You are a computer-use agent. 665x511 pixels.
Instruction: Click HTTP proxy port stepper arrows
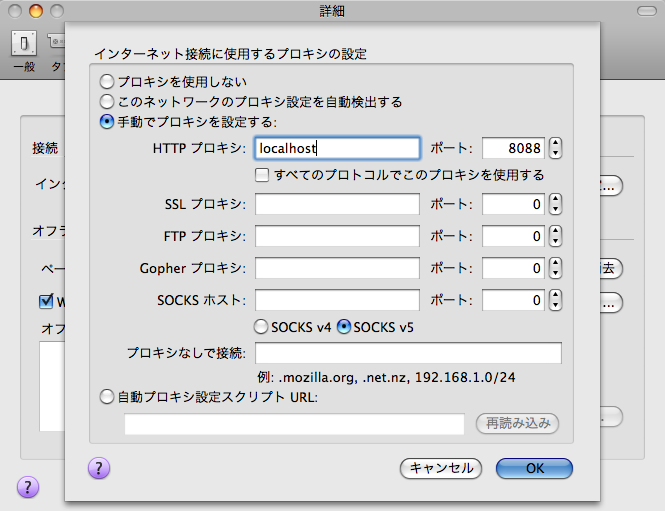555,148
